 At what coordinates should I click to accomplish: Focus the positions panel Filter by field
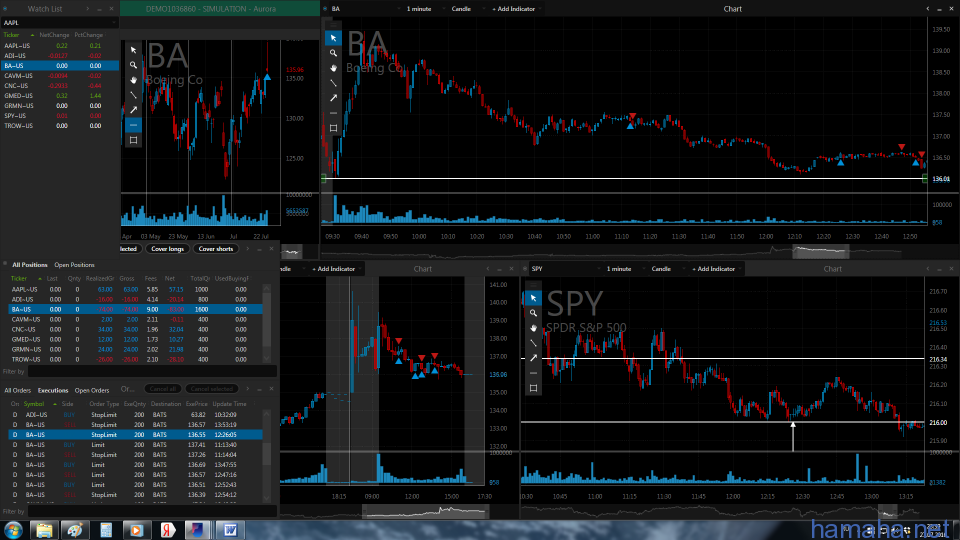(x=152, y=372)
